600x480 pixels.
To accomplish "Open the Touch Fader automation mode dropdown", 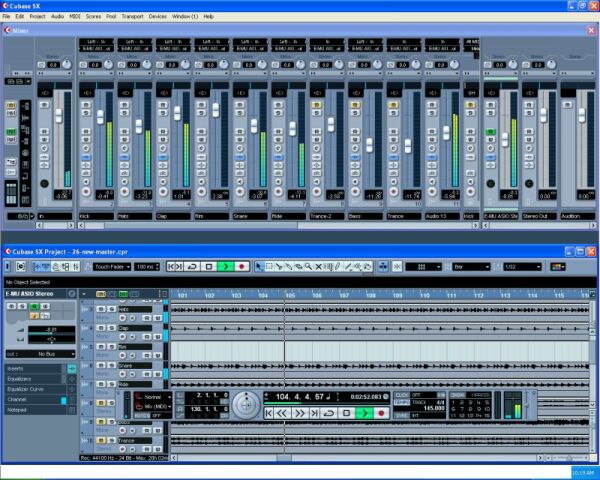I will 112,267.
